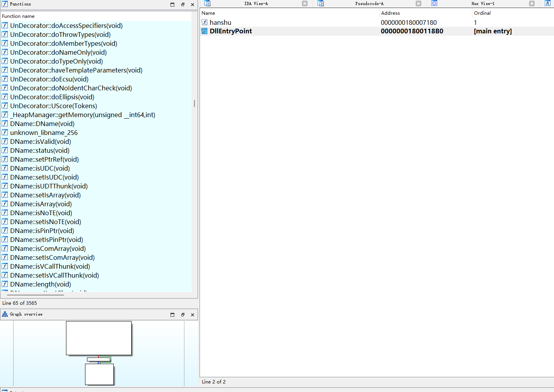The image size is (554, 392).
Task: Switch to the Hex View-1 tab
Action: click(483, 3)
